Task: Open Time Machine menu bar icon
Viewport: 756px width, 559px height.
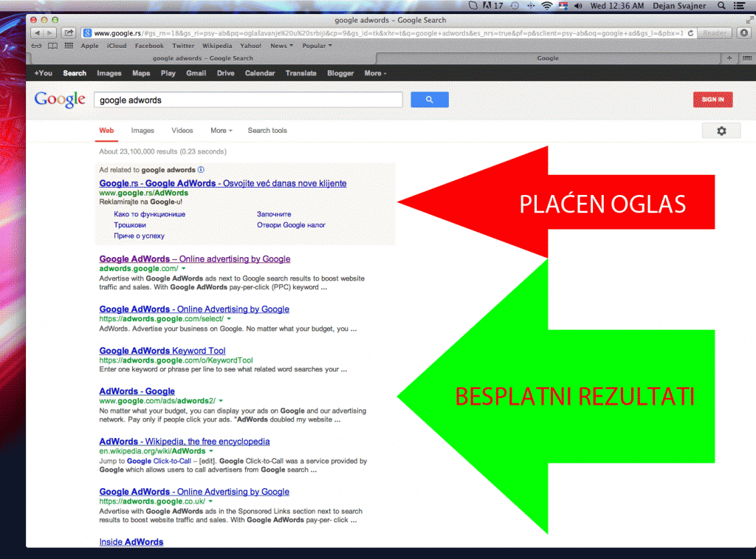Action: 515,6
